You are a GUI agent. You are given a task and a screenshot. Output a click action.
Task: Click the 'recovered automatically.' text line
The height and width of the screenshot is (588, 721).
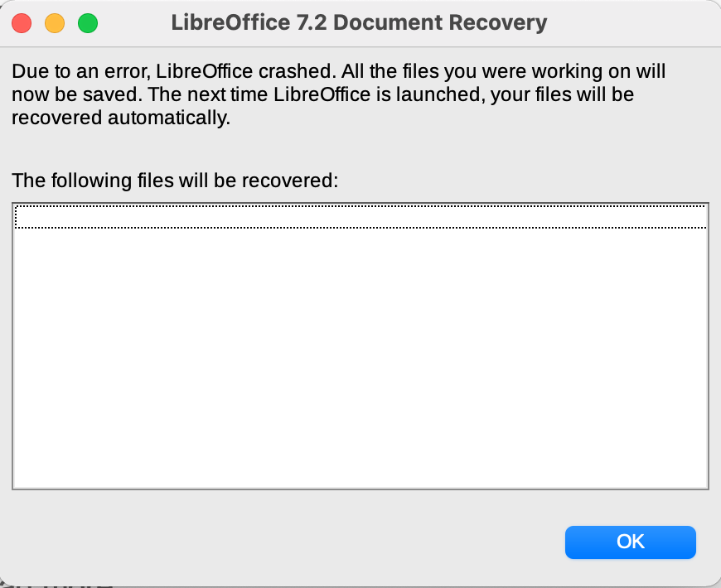coord(121,118)
